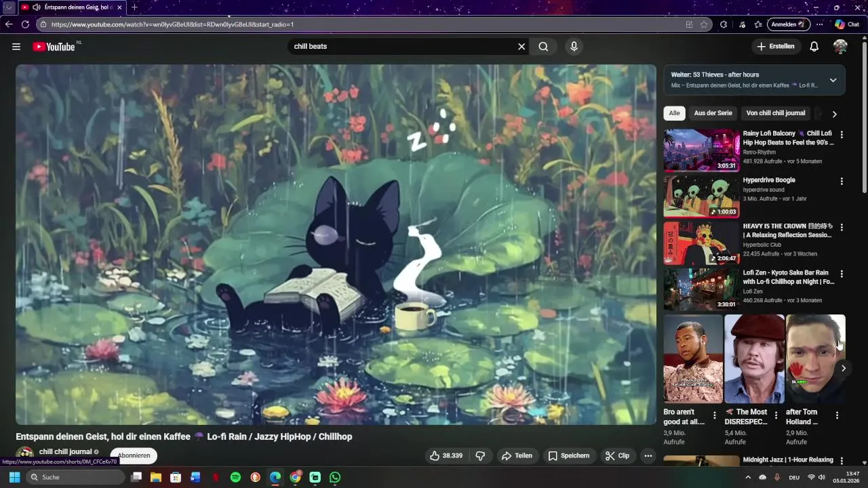Open options for after Tom Holland short
Screen dimensions: 868x488
(x=837, y=415)
